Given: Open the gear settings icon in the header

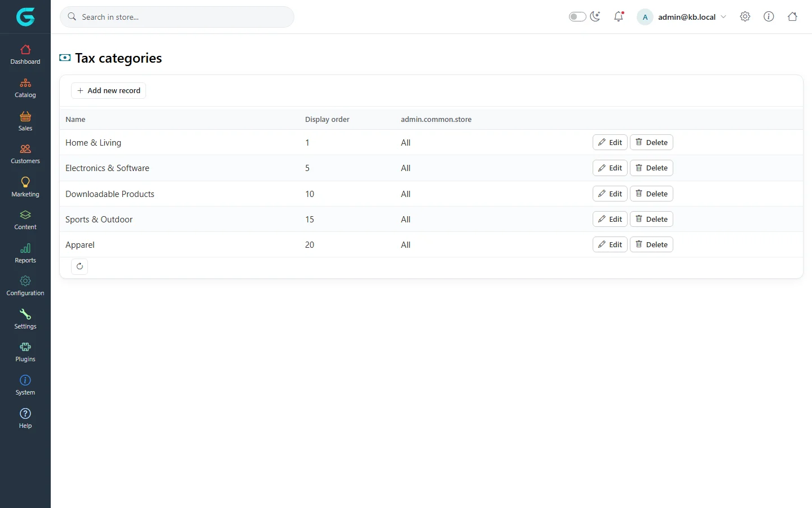Looking at the screenshot, I should 745,17.
